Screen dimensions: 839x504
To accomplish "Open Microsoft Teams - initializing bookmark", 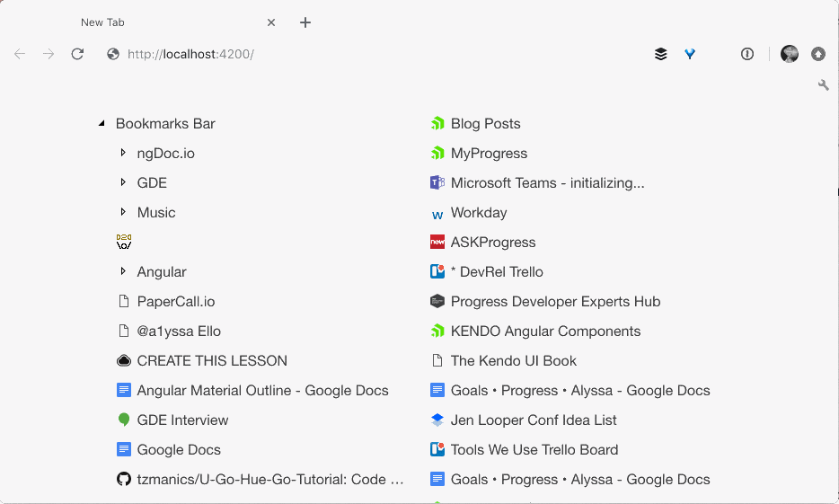I will [547, 183].
